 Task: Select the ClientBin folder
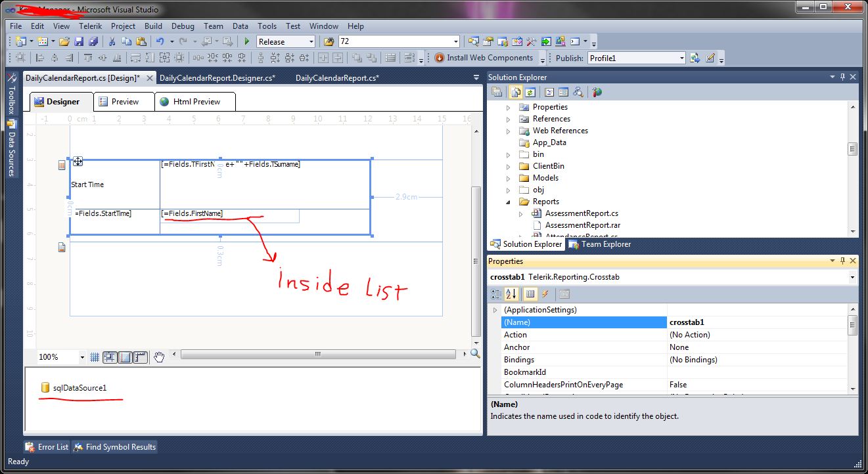pyautogui.click(x=548, y=166)
